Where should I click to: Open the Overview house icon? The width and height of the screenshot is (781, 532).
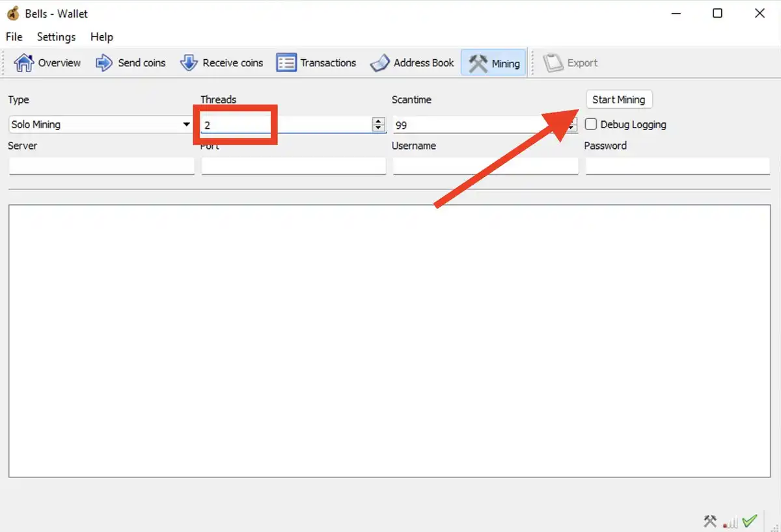[x=24, y=63]
